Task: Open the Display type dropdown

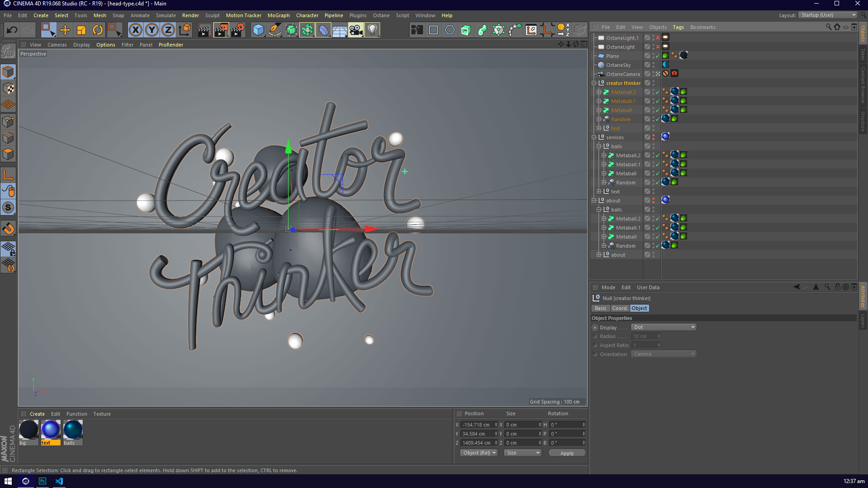Action: pos(663,327)
